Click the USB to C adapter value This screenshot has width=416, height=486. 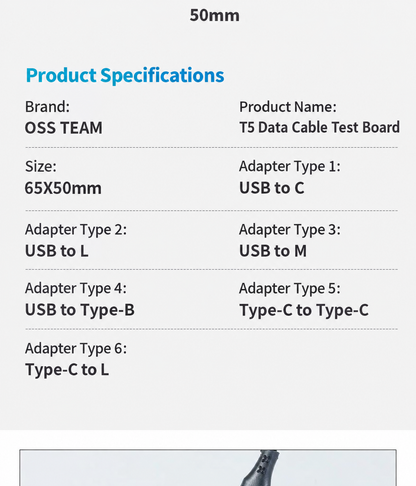pos(272,188)
